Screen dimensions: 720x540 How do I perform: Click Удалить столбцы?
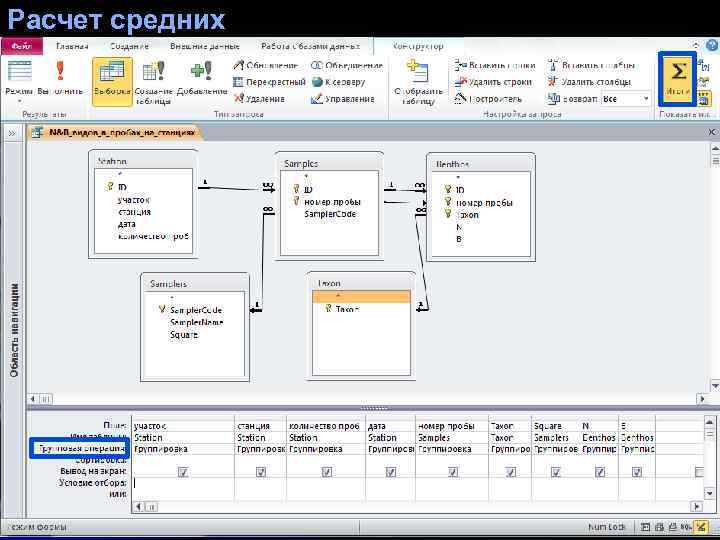pos(590,82)
